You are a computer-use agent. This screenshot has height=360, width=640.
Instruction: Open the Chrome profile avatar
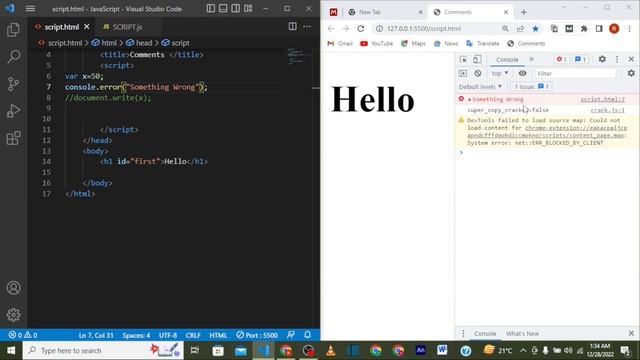[614, 29]
